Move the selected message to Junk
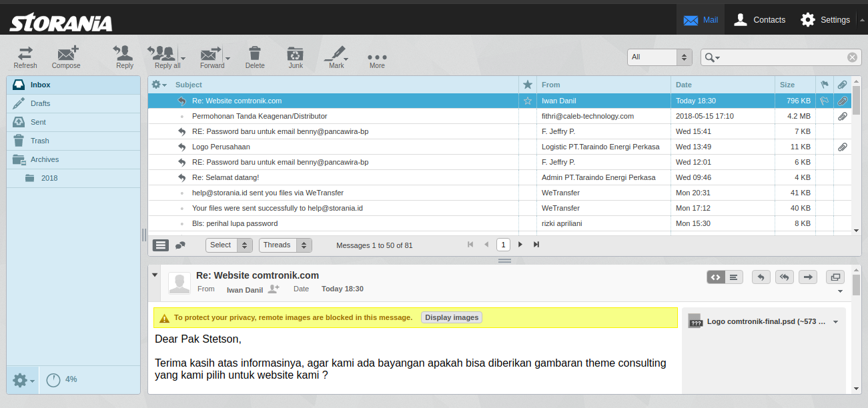The width and height of the screenshot is (868, 408). (295, 57)
